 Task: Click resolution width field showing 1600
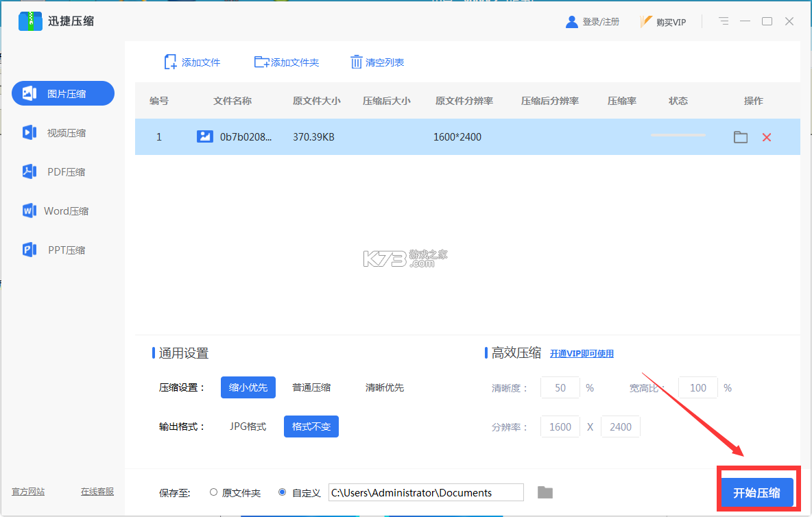click(560, 427)
